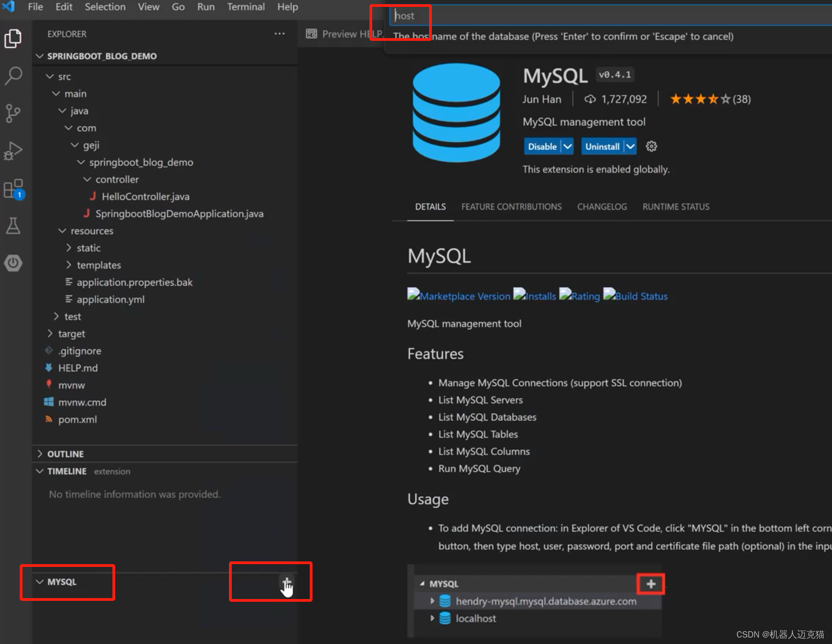Switch to CHANGELOG tab
832x644 pixels.
click(x=602, y=207)
